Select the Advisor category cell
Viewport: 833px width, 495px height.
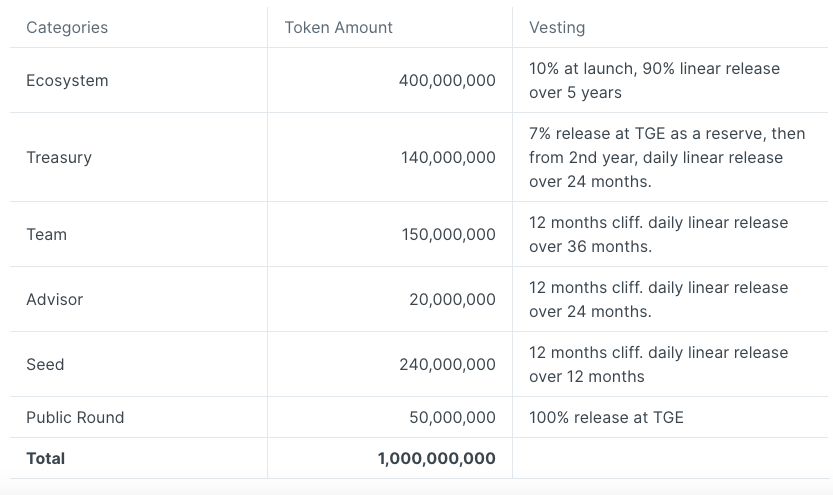tap(55, 300)
